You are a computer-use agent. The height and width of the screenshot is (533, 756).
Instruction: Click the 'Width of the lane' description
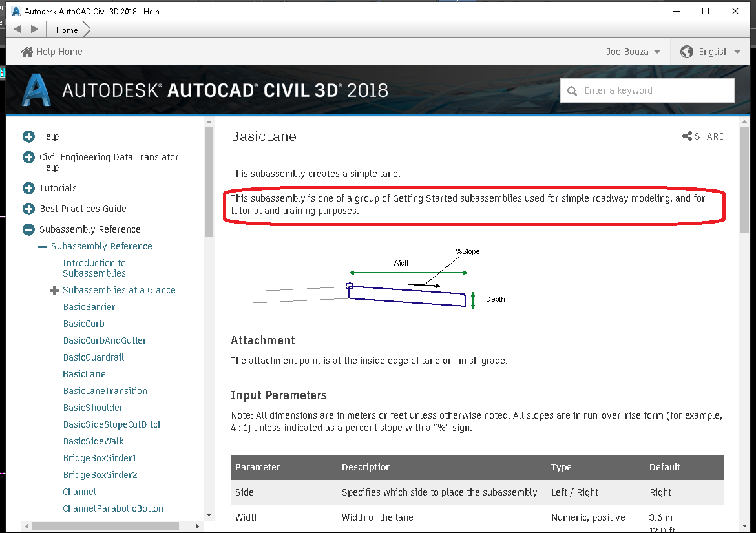click(x=377, y=517)
